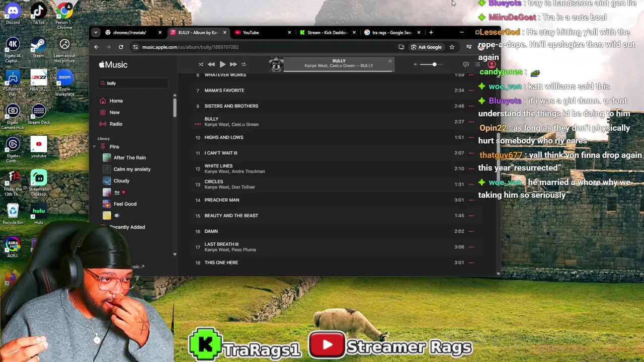Open Streamlabs Desktop shortcut
The height and width of the screenshot is (362, 644).
(x=39, y=184)
